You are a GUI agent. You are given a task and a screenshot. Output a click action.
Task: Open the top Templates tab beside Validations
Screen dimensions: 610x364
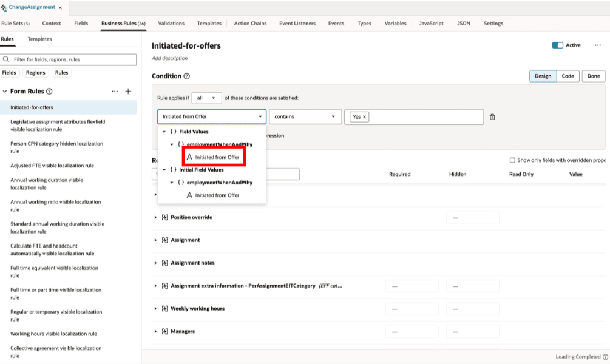click(x=209, y=23)
